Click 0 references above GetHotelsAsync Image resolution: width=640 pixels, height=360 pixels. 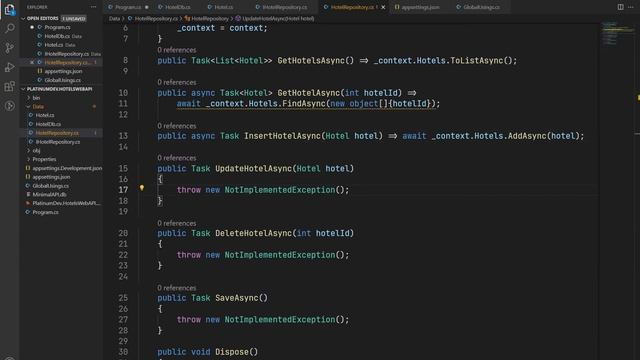click(177, 50)
